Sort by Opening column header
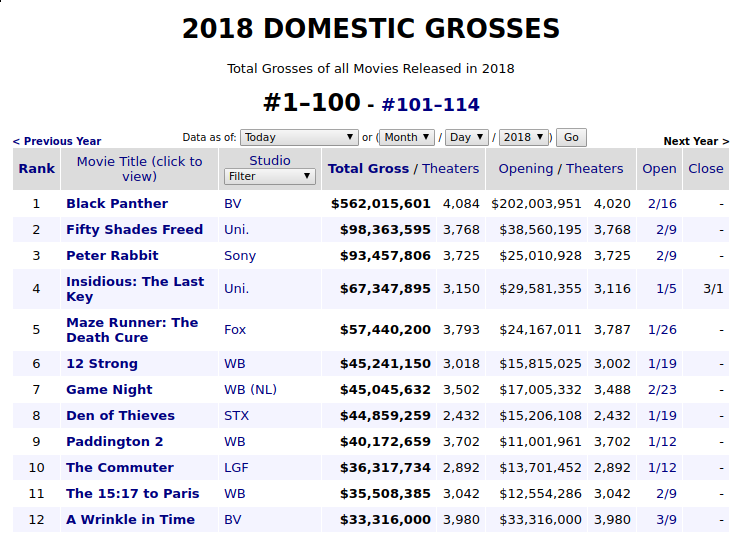The image size is (745, 536). click(x=526, y=169)
